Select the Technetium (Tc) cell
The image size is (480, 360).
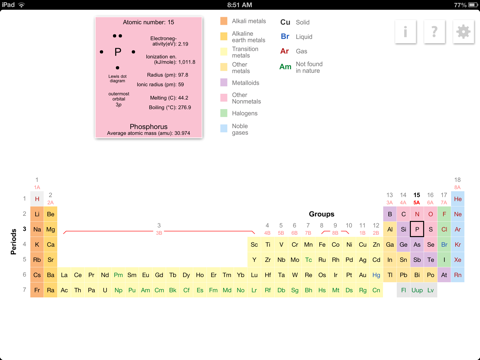pos(308,260)
